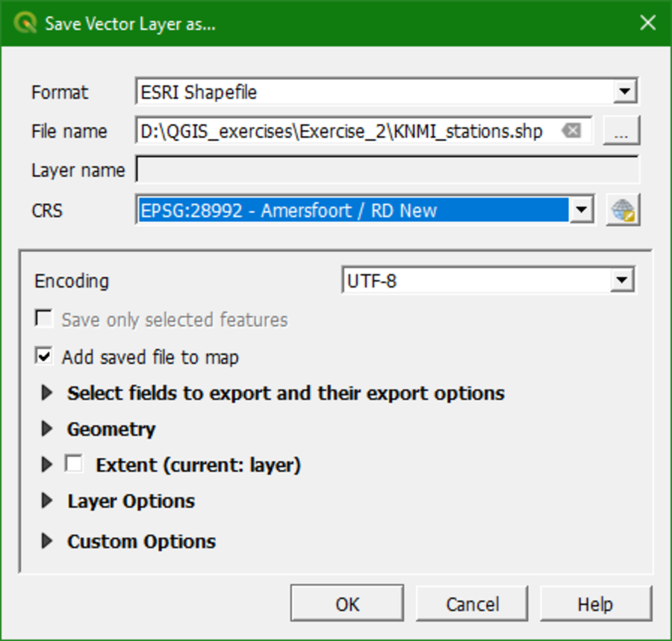The height and width of the screenshot is (641, 672).
Task: Expand Select fields to export options
Action: (x=47, y=393)
